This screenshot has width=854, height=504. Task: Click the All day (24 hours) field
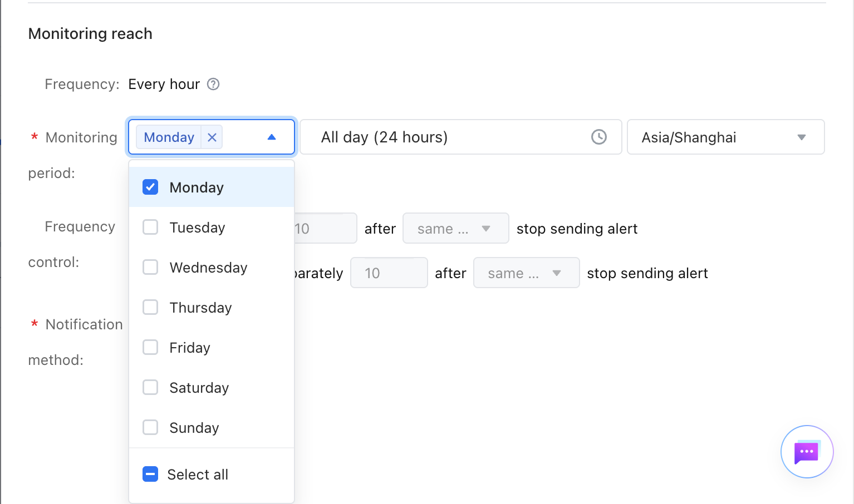(x=461, y=137)
